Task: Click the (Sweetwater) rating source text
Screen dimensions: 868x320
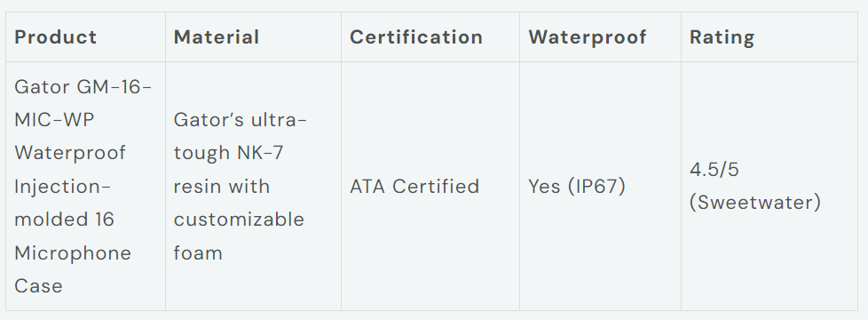Action: (x=755, y=203)
